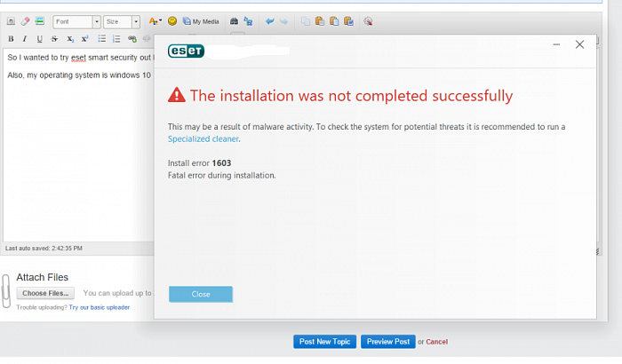Click 'Fatal error during installation.' text

(222, 175)
